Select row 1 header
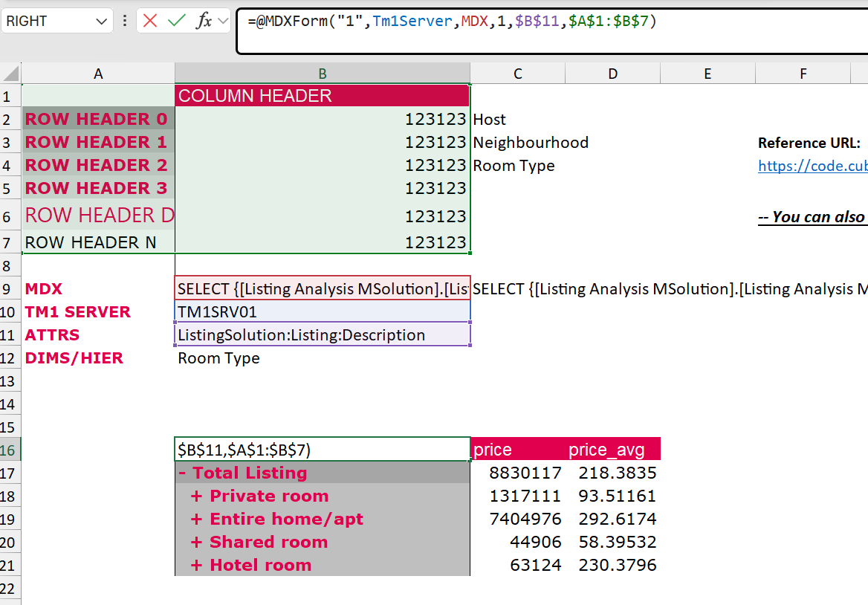 tap(10, 97)
